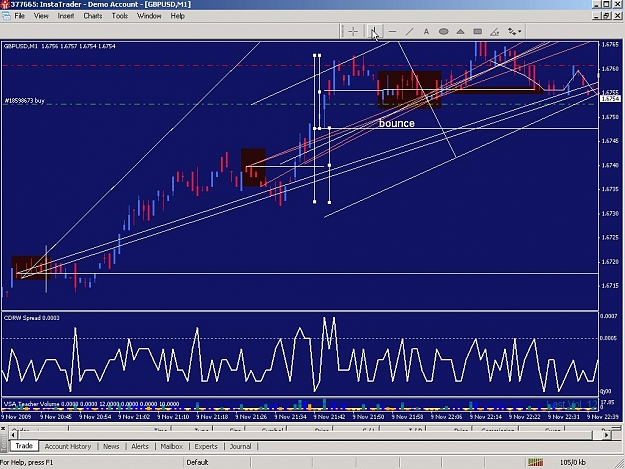Click the 9 Nov 21:42 time axis label
Image resolution: width=625 pixels, height=469 pixels.
point(329,417)
